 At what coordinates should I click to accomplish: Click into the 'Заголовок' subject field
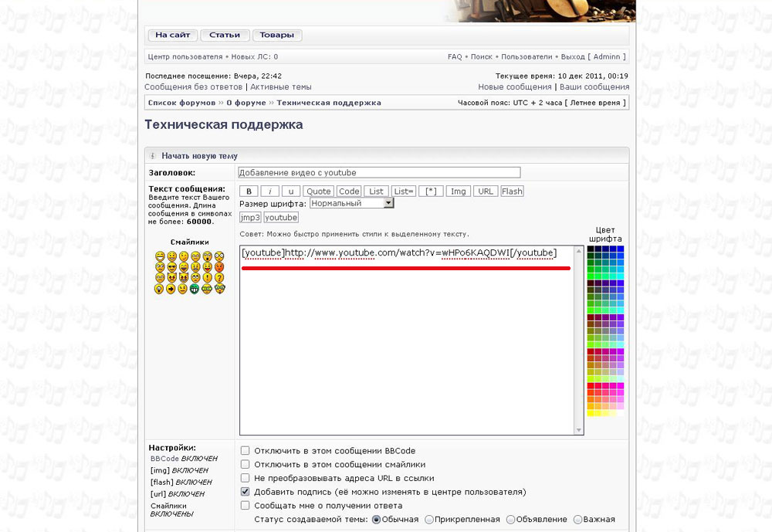378,173
